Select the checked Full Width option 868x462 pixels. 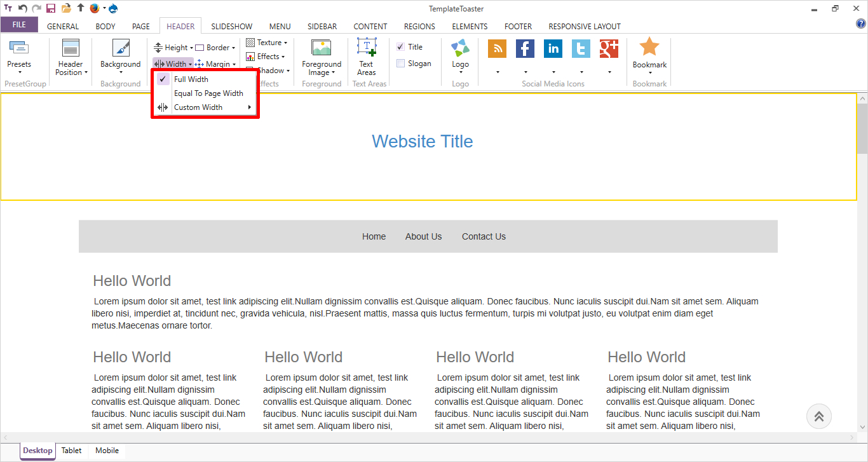(191, 79)
